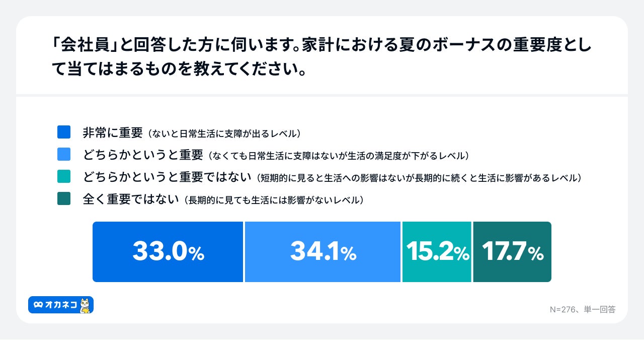This screenshot has height=340, width=644.
Task: Click the 全く重要ではない legend label
Action: pos(131,199)
